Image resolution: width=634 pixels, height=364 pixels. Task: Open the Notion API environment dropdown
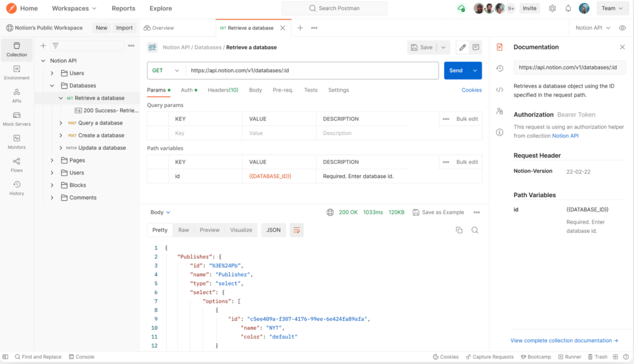(593, 28)
